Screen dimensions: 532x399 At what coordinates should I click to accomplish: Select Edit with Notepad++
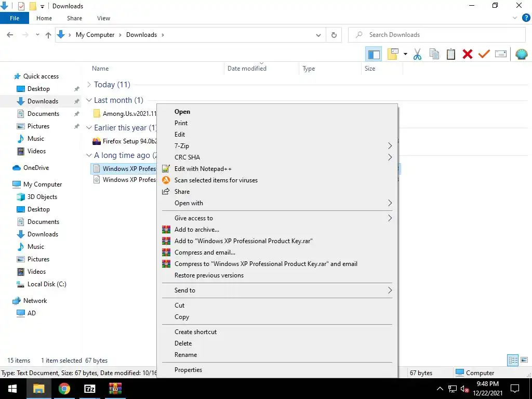pos(277,169)
